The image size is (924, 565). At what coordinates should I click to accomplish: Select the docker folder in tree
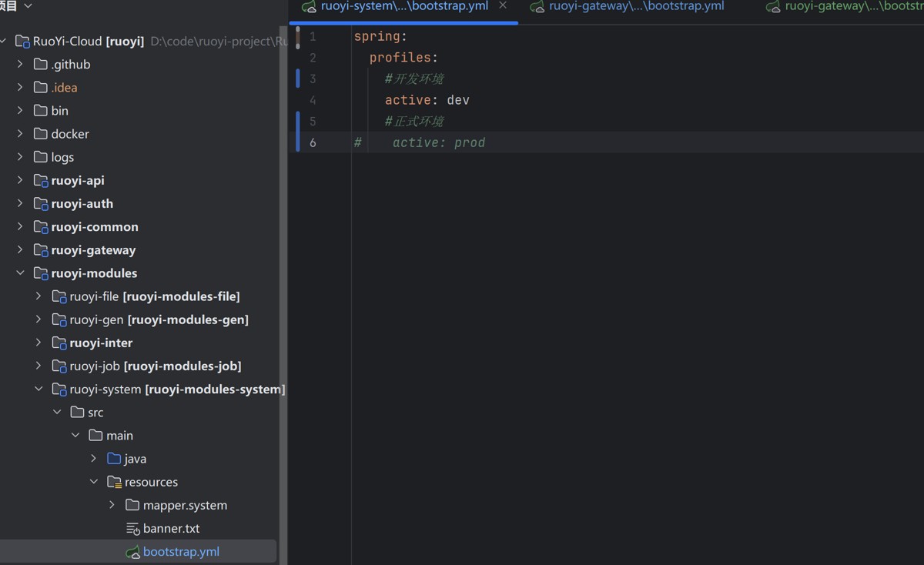coord(69,134)
